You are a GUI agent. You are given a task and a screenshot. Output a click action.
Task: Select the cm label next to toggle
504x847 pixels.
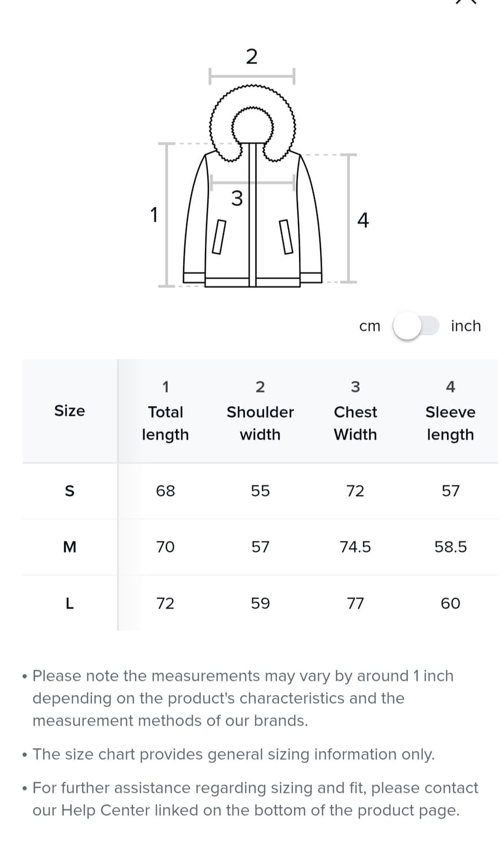coord(370,326)
